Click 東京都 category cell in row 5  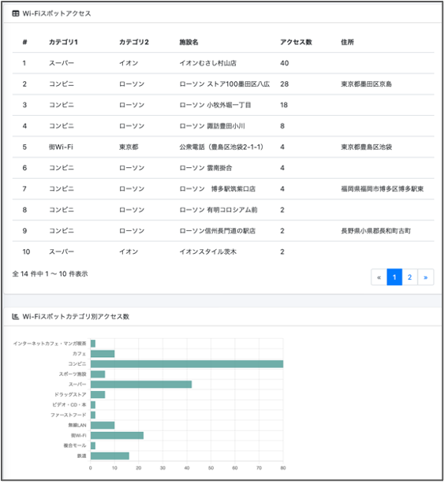pyautogui.click(x=130, y=148)
